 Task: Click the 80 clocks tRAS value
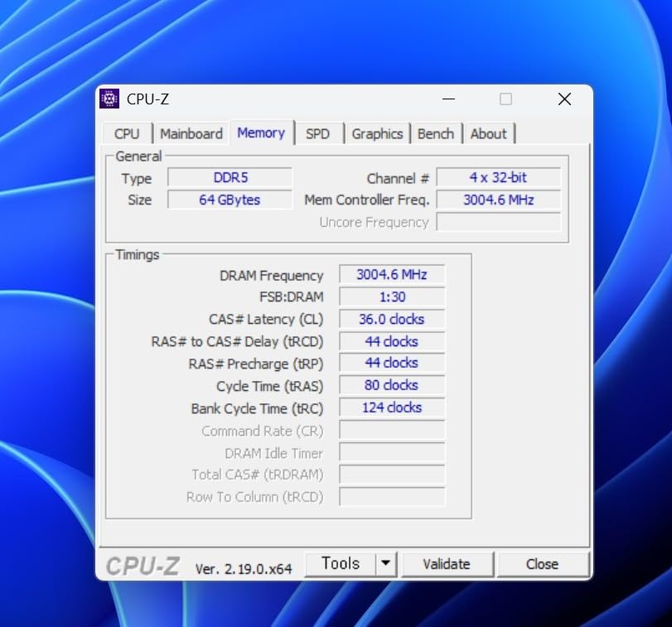coord(392,385)
